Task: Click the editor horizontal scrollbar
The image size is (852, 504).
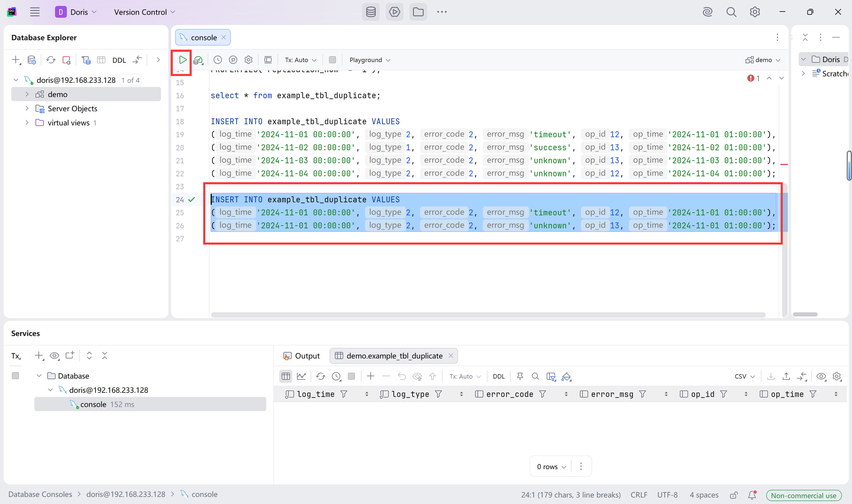Action: coord(488,315)
